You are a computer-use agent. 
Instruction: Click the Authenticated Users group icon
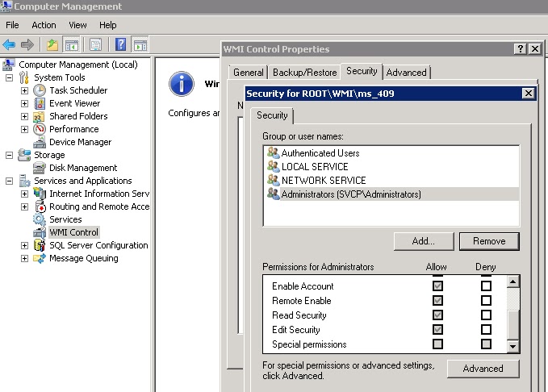coord(273,152)
